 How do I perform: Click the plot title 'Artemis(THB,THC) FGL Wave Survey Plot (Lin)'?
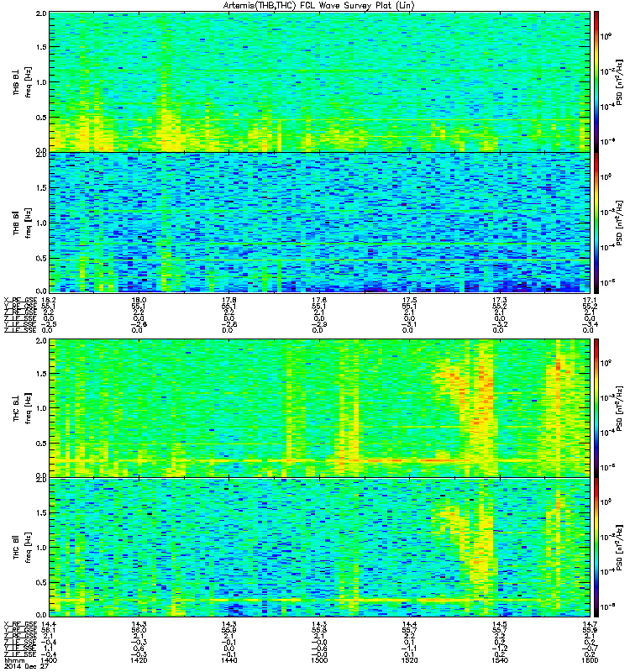click(x=319, y=6)
